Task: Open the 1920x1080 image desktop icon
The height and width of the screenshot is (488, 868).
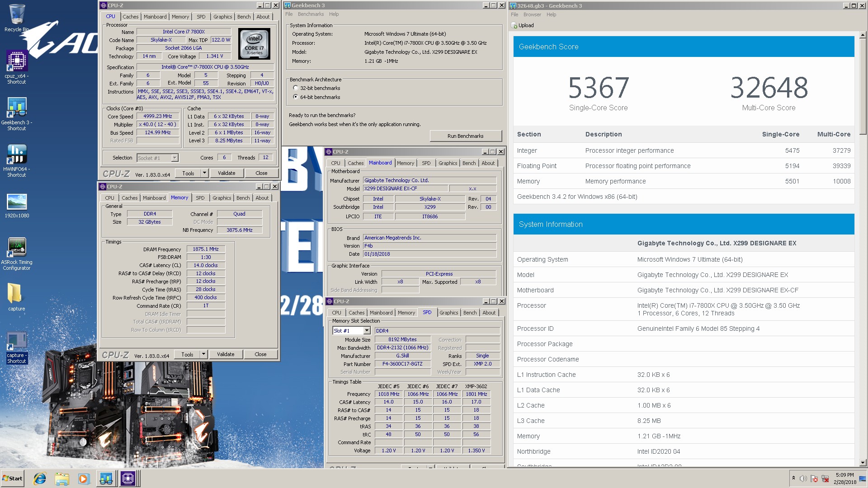Action: (17, 206)
